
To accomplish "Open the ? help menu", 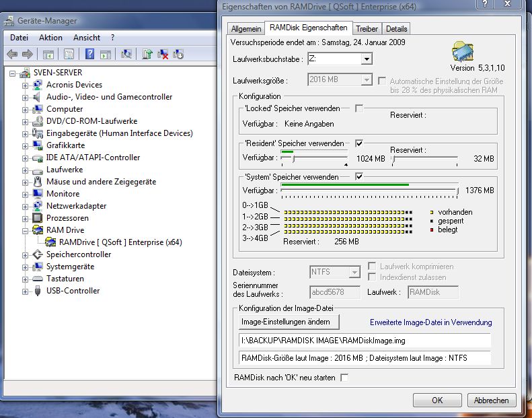I will coord(112,37).
